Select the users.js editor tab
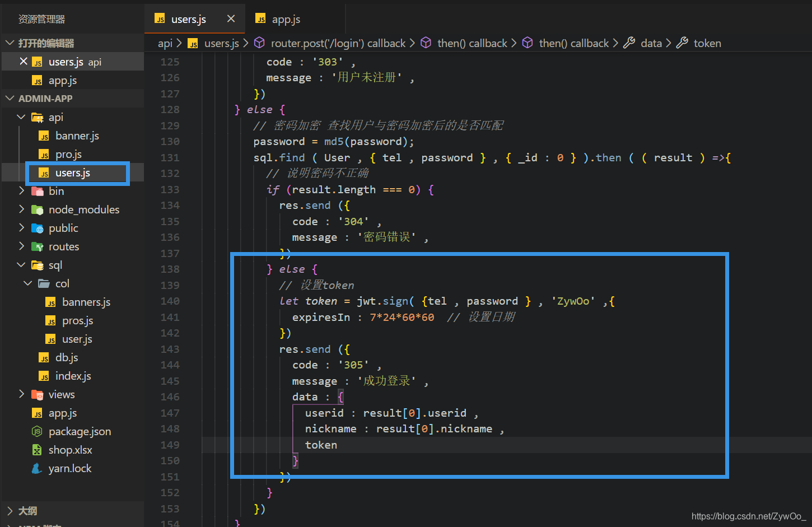The height and width of the screenshot is (527, 812). click(189, 19)
